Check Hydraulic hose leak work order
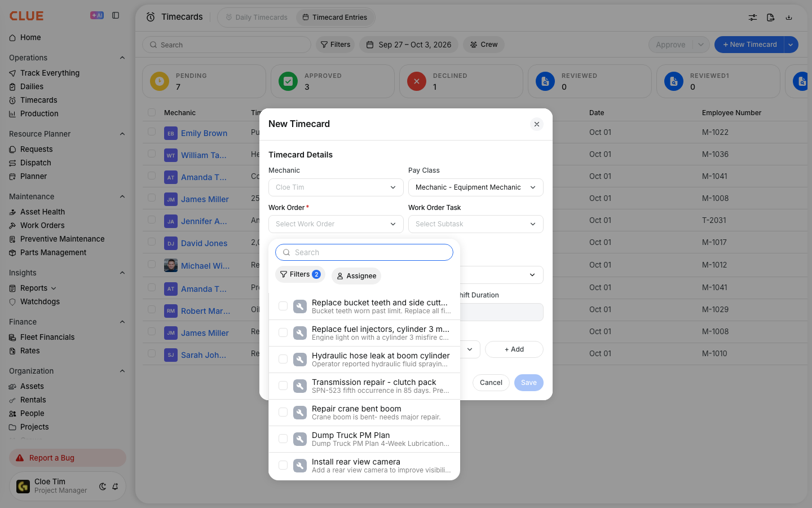This screenshot has width=812, height=508. pyautogui.click(x=283, y=359)
